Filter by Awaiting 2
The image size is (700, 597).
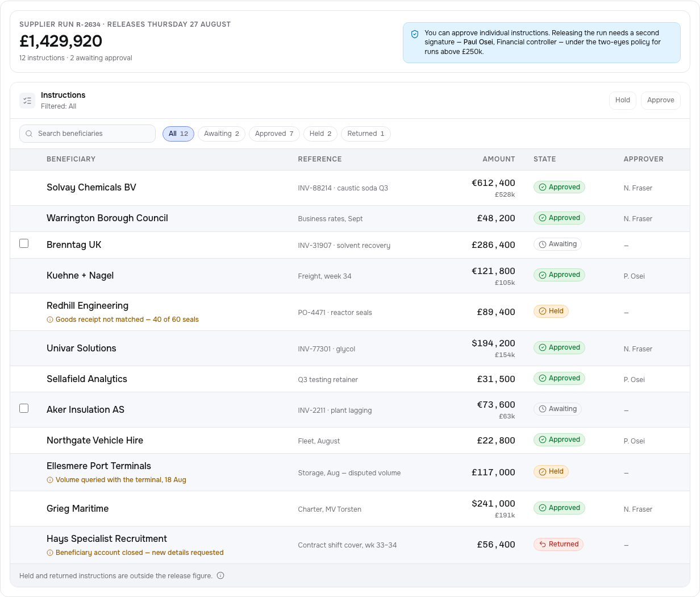point(222,134)
